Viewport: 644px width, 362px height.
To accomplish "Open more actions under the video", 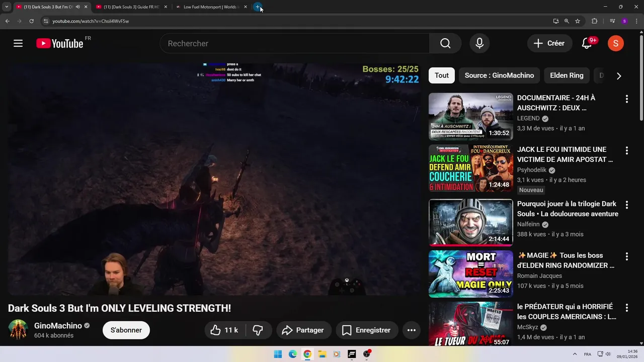I will pyautogui.click(x=411, y=330).
